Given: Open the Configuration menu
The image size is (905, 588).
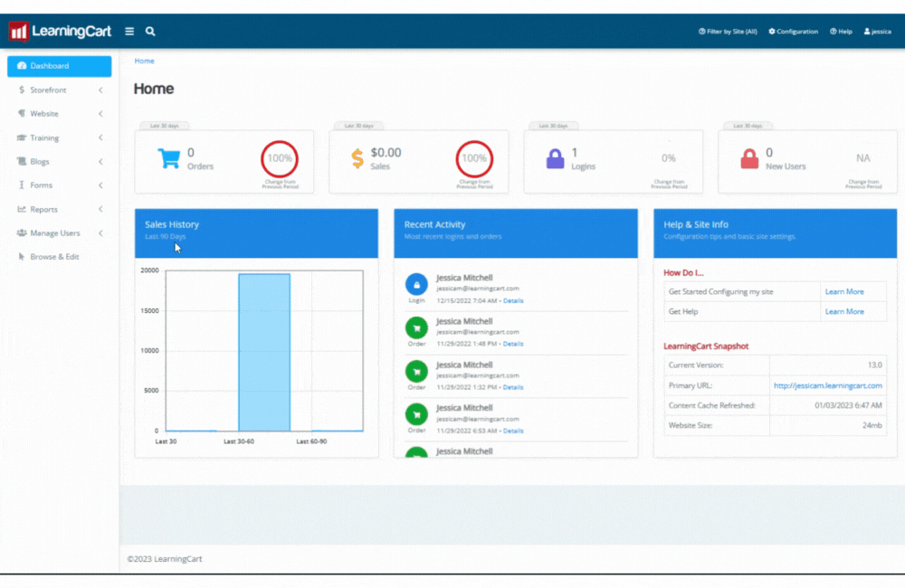Looking at the screenshot, I should pos(793,31).
